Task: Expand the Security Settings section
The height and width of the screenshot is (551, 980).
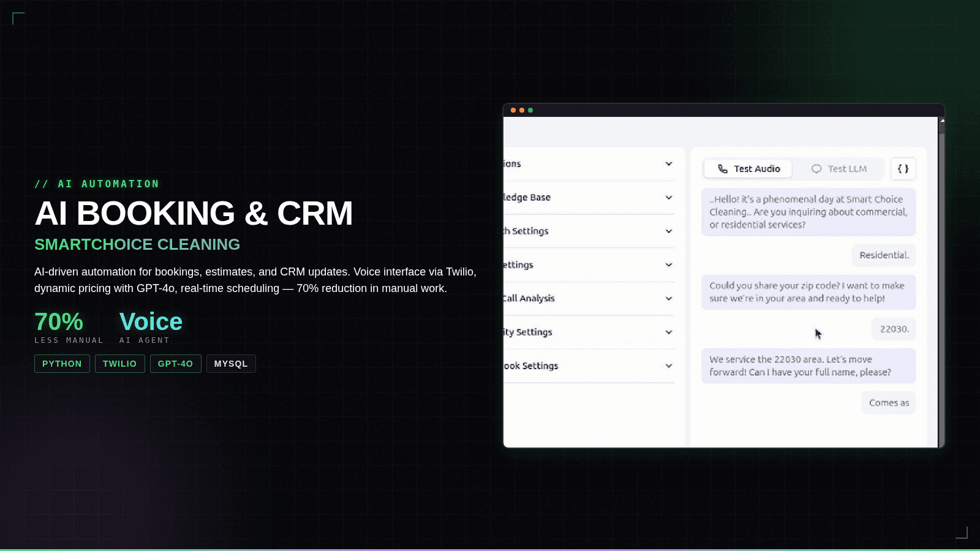Action: (x=668, y=332)
